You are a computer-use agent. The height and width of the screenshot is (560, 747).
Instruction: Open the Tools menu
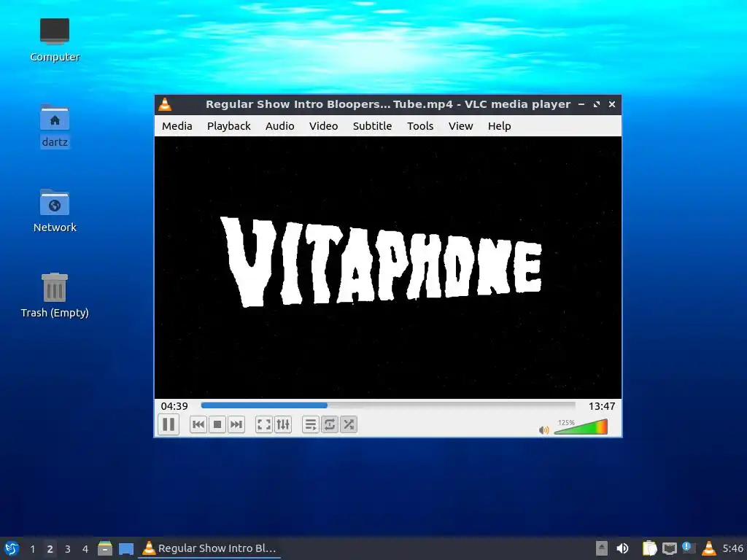[420, 126]
